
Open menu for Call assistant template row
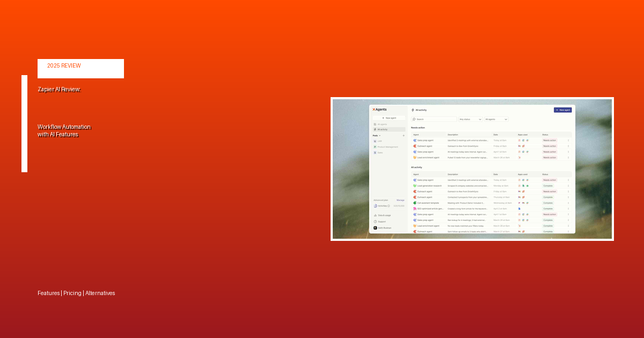pos(568,203)
